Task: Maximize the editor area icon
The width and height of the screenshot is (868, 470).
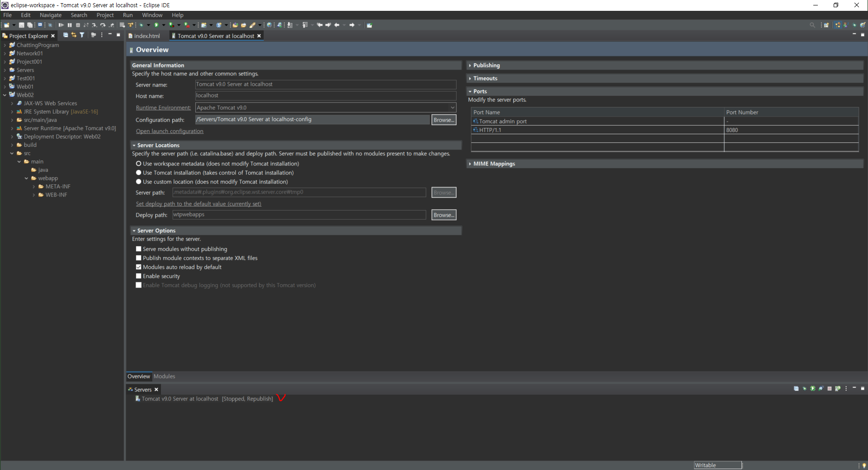Action: click(x=863, y=35)
